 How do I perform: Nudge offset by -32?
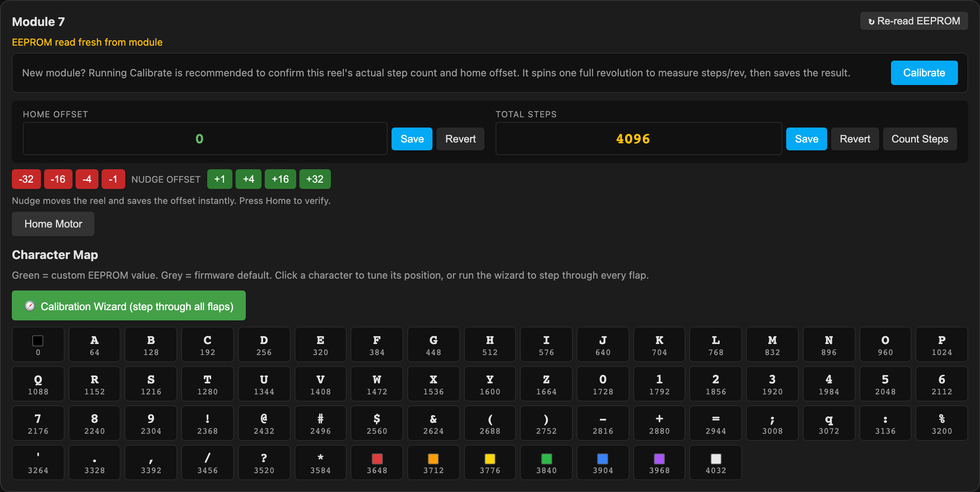coord(26,179)
